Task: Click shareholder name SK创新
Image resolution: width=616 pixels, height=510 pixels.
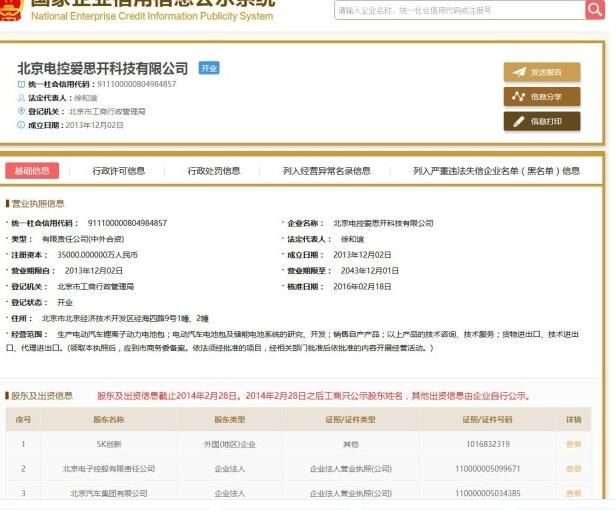Action: pyautogui.click(x=109, y=444)
